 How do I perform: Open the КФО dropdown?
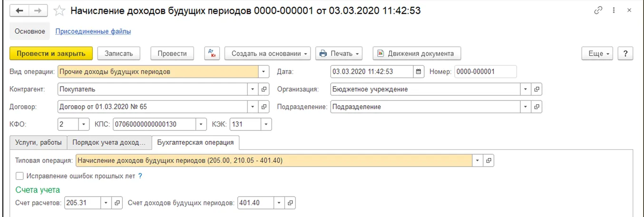tap(84, 125)
